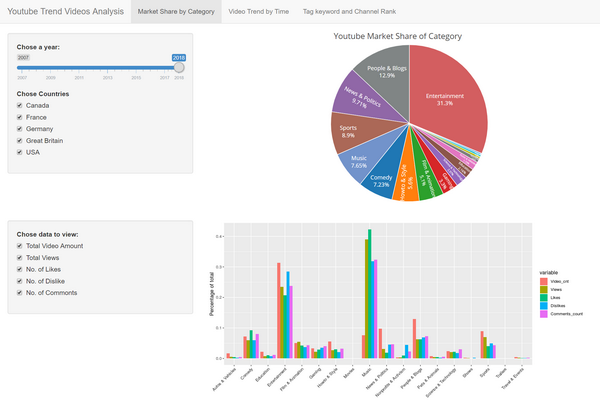Disable the No. of Likes checkbox

[x=19, y=269]
